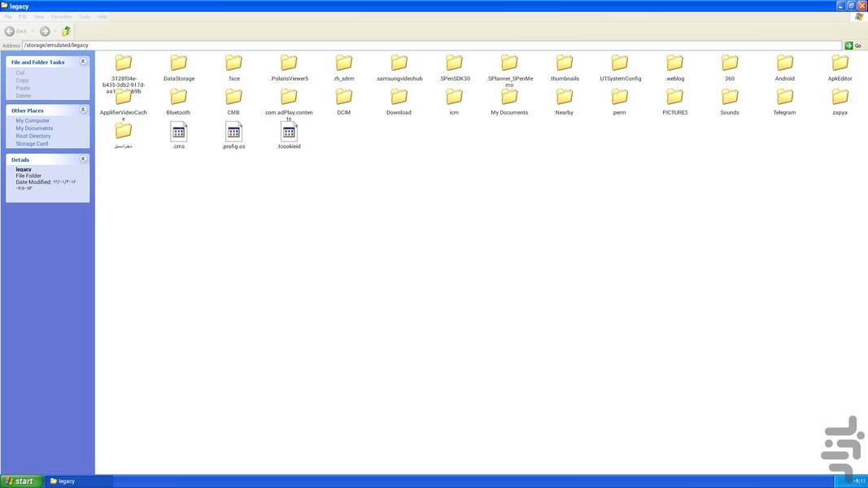868x488 pixels.
Task: Open the Bluetooth folder
Action: point(178,98)
